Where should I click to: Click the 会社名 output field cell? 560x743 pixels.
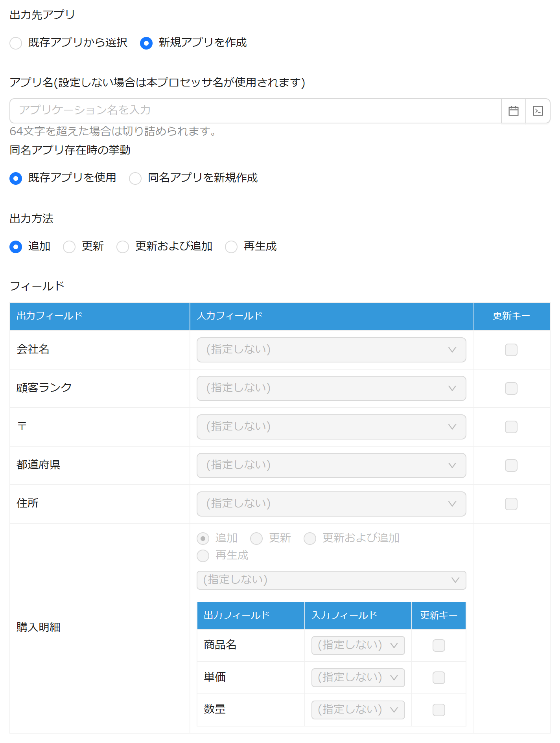click(100, 350)
